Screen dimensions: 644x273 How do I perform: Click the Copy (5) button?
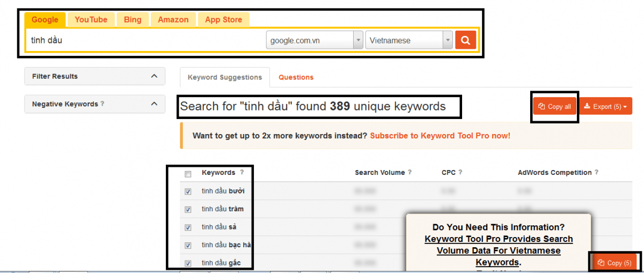pyautogui.click(x=615, y=263)
